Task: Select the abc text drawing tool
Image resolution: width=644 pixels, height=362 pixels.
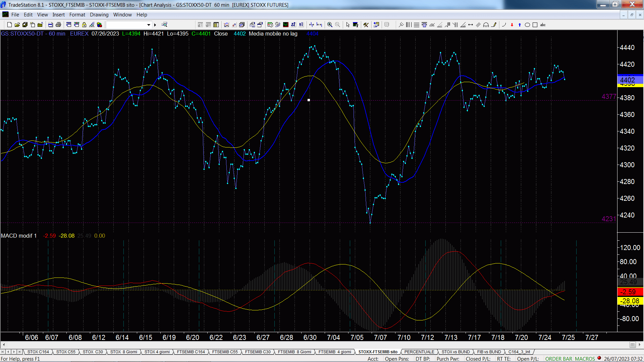Action: tap(543, 25)
